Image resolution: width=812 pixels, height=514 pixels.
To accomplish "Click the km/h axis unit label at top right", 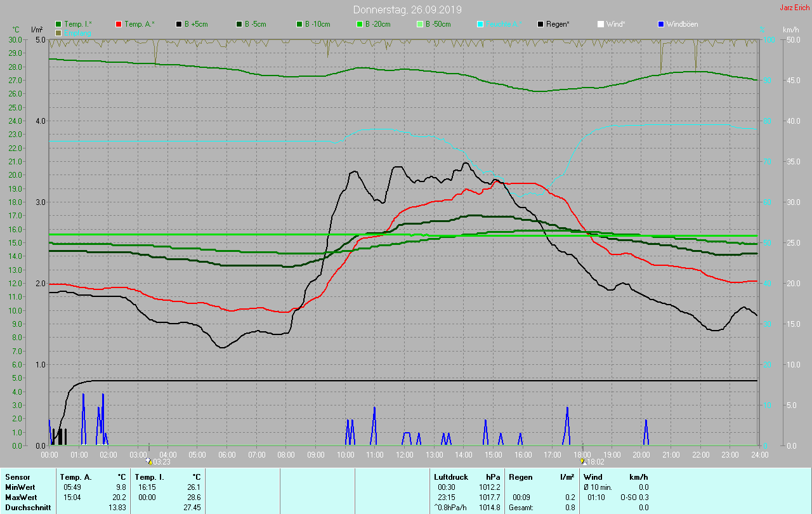I will click(x=790, y=30).
